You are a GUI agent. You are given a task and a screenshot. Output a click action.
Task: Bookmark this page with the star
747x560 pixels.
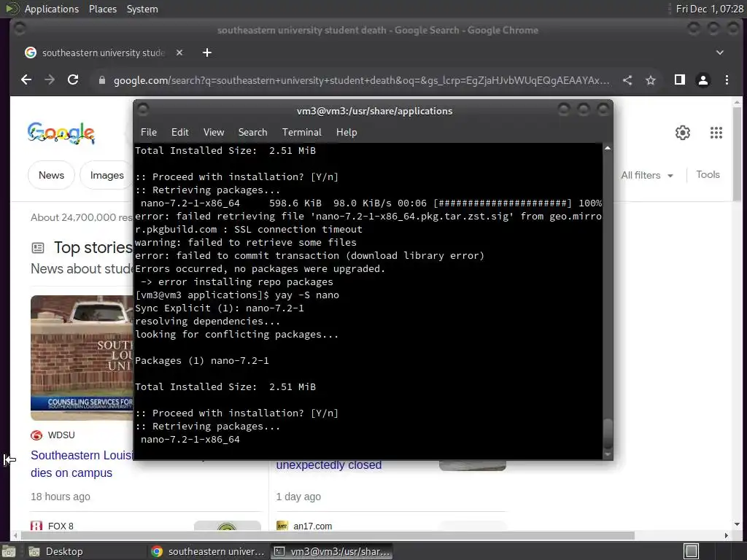click(x=651, y=80)
